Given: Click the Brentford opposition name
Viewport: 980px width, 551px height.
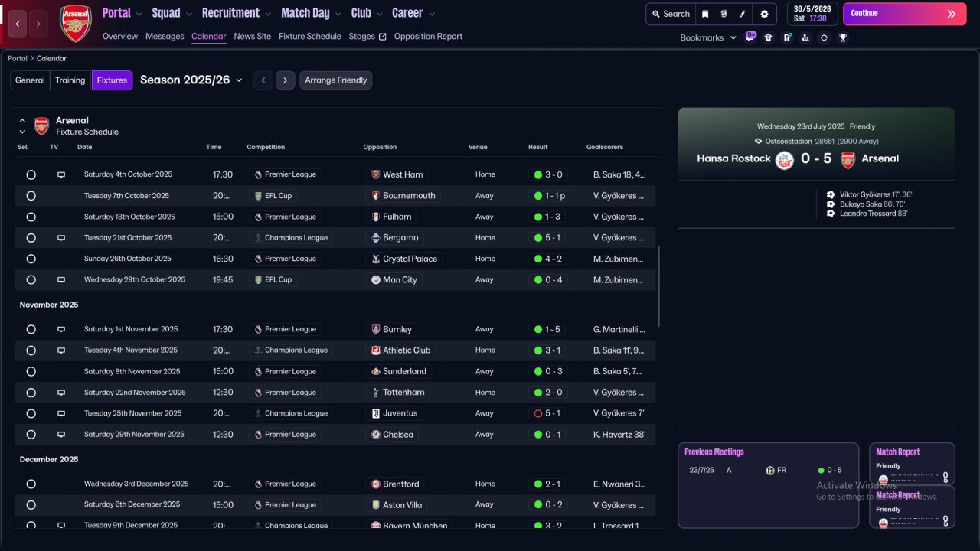Looking at the screenshot, I should point(401,484).
